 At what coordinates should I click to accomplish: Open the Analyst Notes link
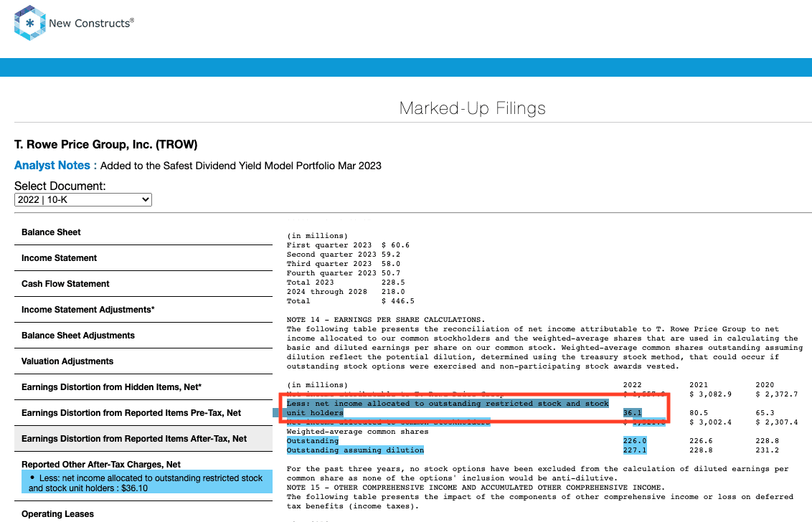tap(52, 165)
